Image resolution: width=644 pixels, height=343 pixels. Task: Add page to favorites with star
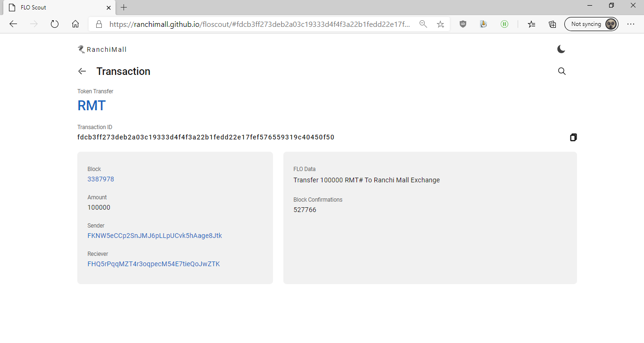click(x=440, y=24)
